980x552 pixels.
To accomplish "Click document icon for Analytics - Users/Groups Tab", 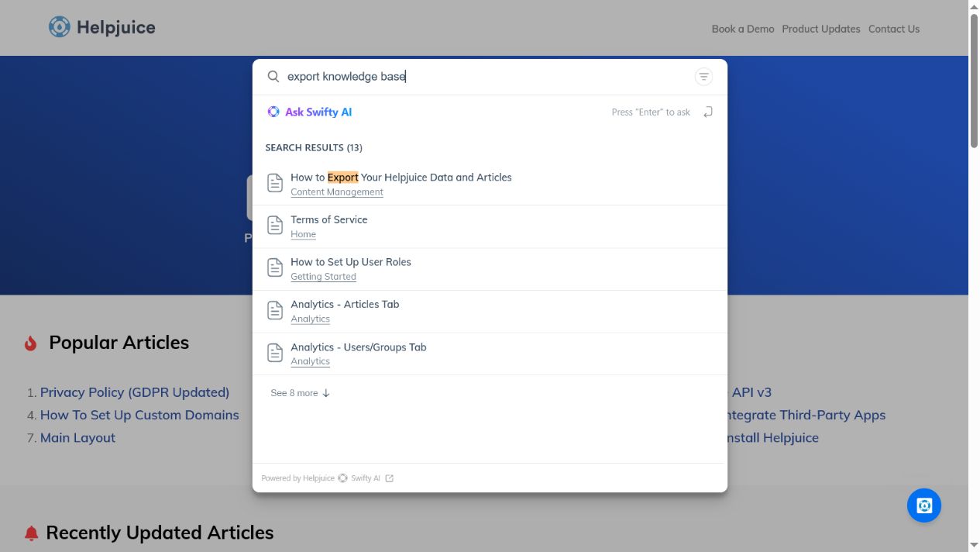I will pos(275,353).
